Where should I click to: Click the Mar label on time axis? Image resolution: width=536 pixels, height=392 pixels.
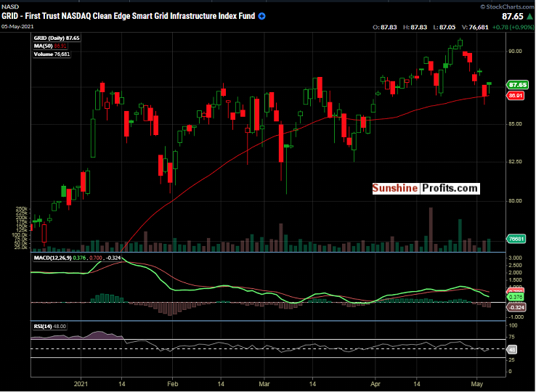coord(264,384)
